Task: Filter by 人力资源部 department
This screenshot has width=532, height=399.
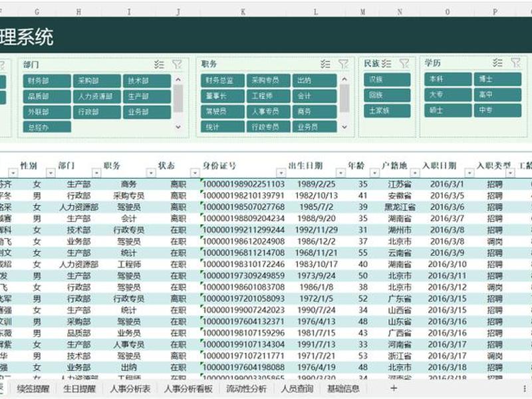Action: 96,96
